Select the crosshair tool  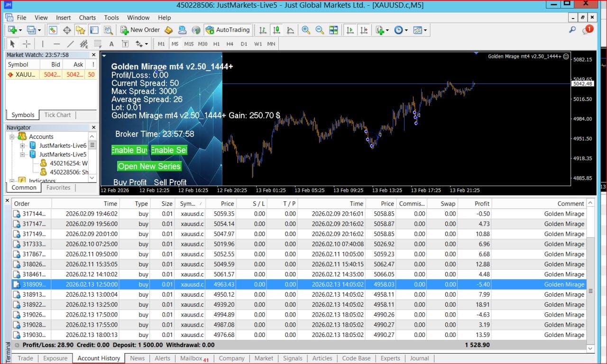point(27,44)
